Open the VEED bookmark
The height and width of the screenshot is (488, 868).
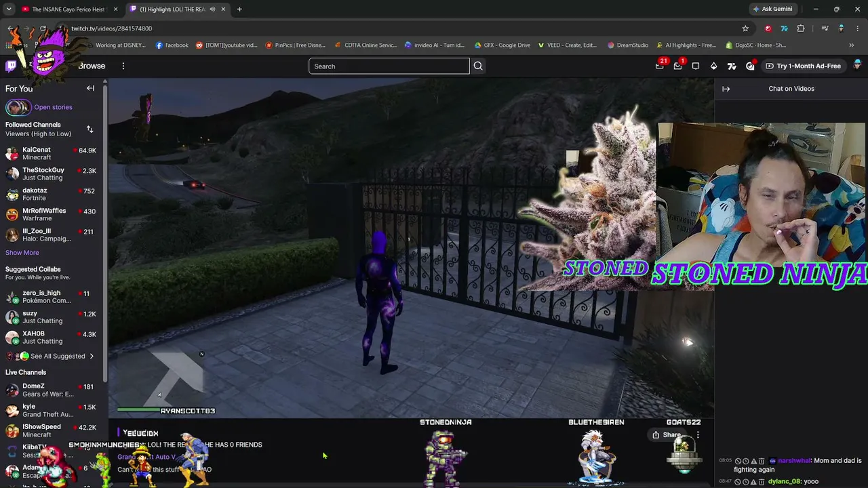(x=568, y=45)
